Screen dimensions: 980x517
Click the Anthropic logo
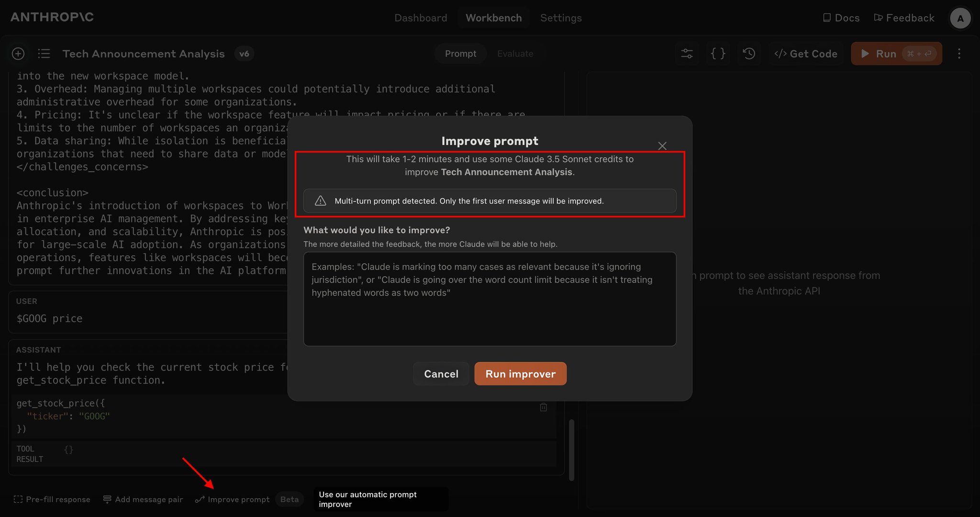click(x=52, y=17)
